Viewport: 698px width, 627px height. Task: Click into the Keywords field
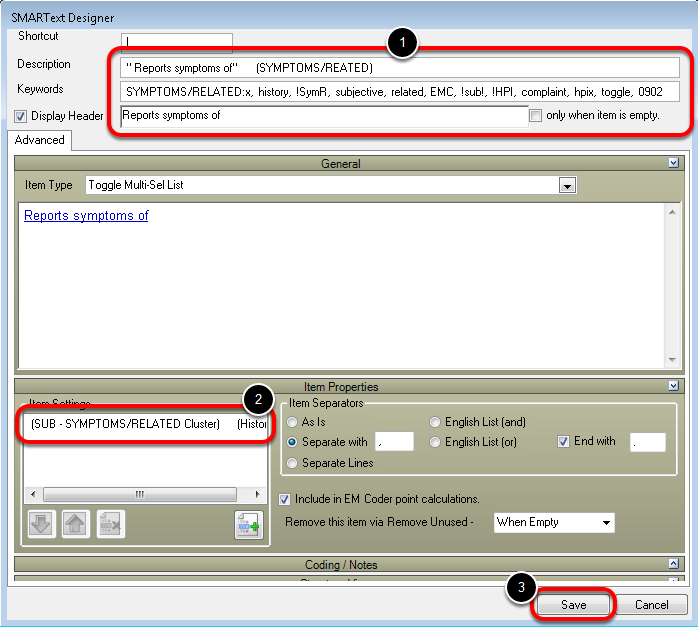click(x=400, y=92)
